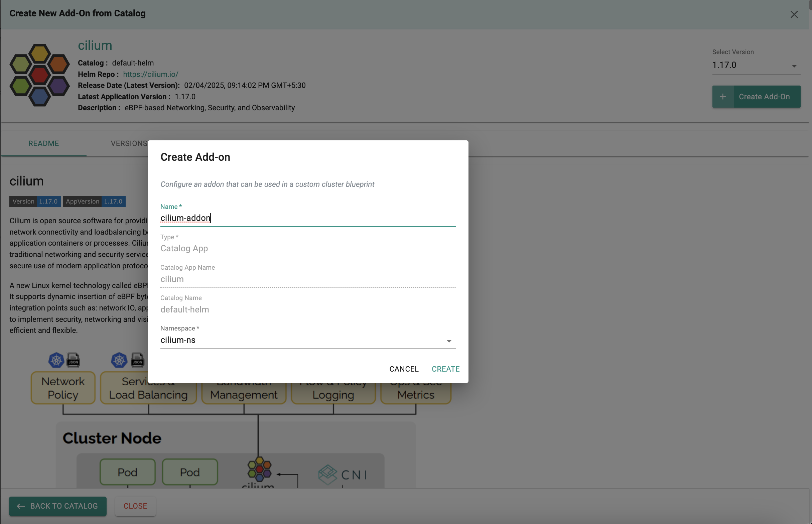
Task: Click the Name input field with cilium-addon
Action: click(x=308, y=218)
